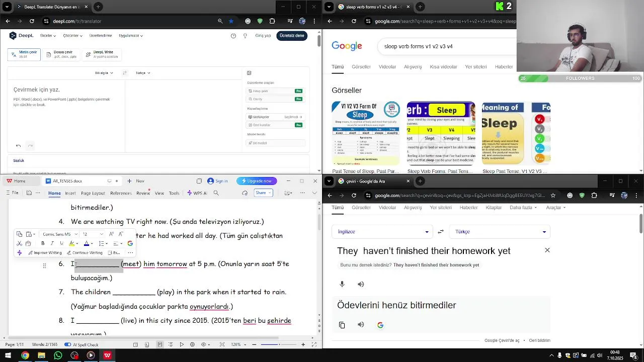This screenshot has width=644, height=362.
Task: Click DeepL undo arrow
Action: pos(18,146)
